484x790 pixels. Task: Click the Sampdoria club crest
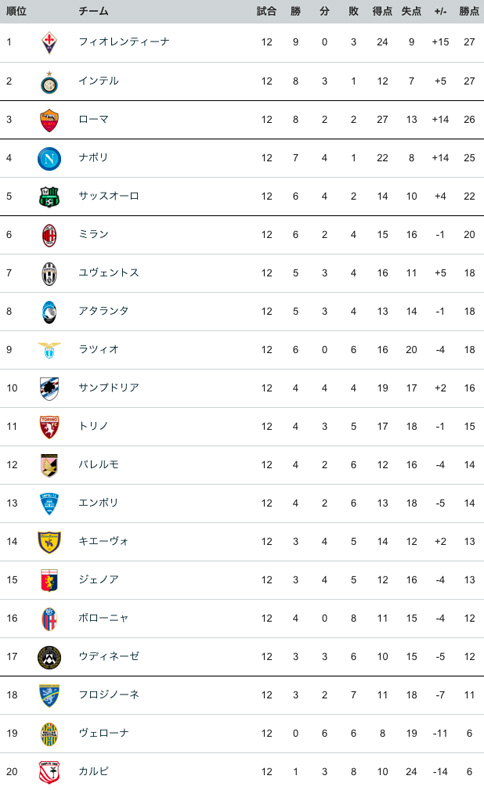49,388
